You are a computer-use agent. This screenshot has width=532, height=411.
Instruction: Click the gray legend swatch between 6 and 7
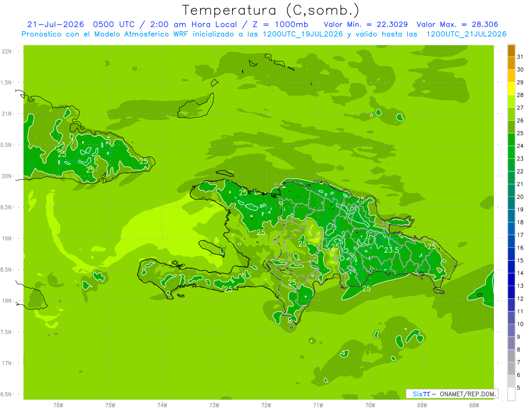click(x=511, y=369)
